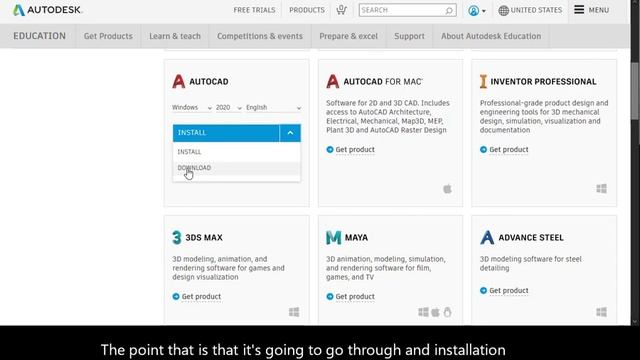Screen dimensions: 640x360
Task: Click the Autodesk logo
Action: (47, 10)
